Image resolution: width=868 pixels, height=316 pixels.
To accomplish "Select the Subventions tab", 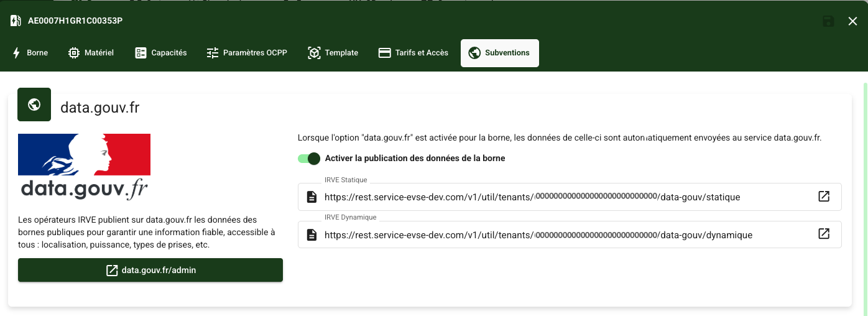I will click(499, 53).
